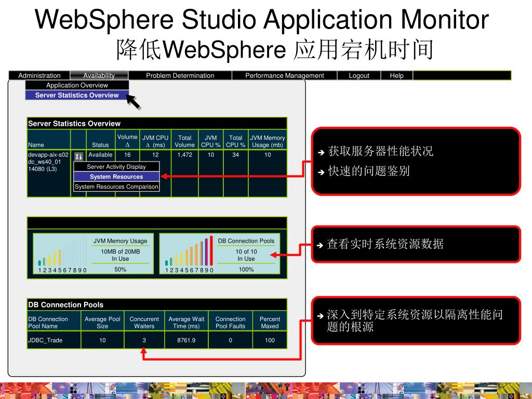Click the Total Volume value 1,472

(x=184, y=155)
